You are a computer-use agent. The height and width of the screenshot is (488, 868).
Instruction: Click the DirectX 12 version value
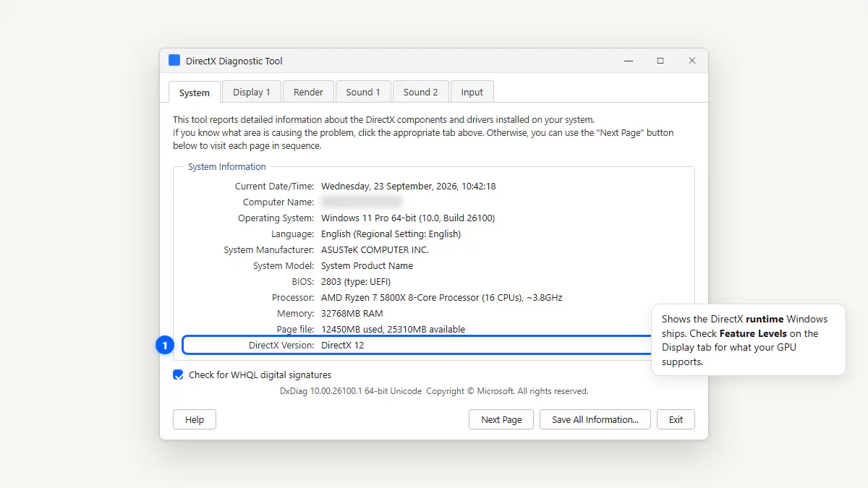343,345
